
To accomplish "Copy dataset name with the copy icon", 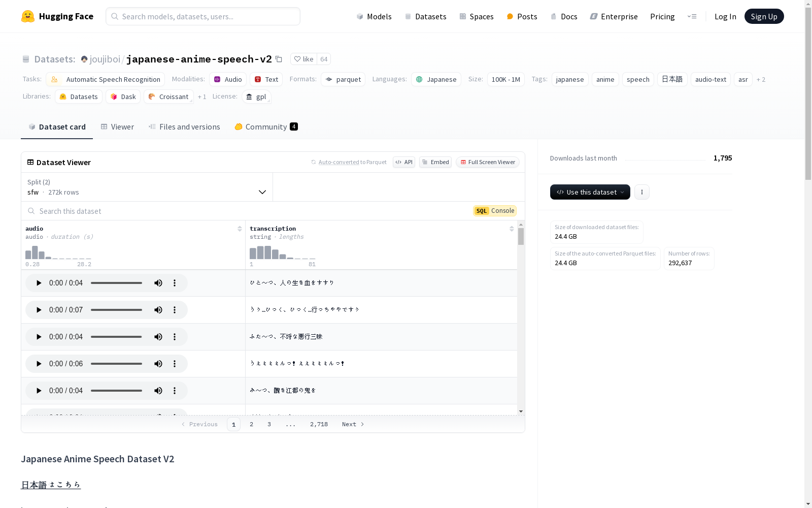I will click(x=279, y=59).
